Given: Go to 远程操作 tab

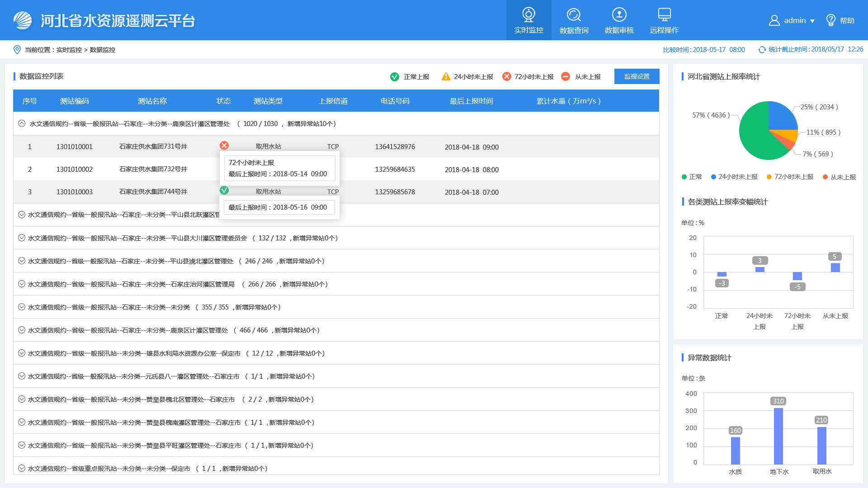Looking at the screenshot, I should 664,20.
